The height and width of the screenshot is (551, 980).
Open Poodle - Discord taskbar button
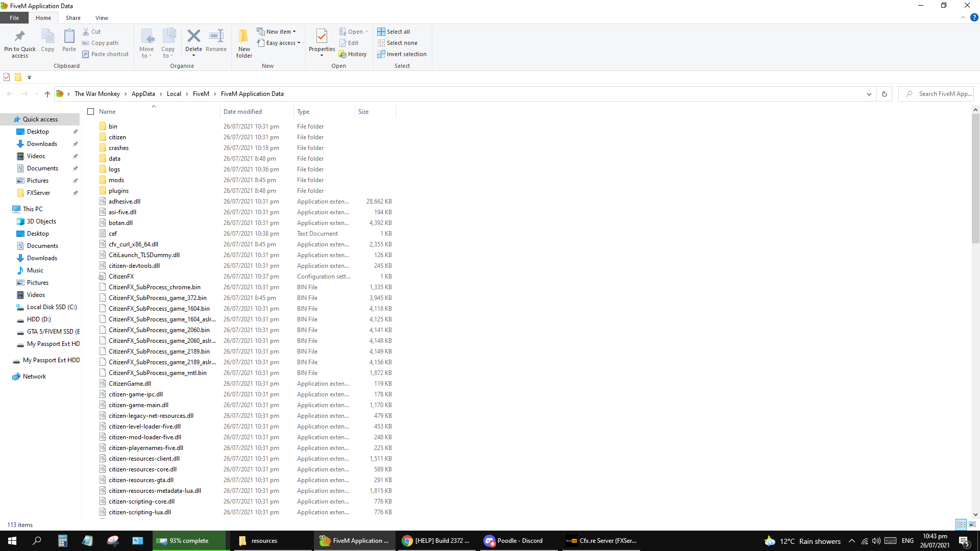(x=519, y=541)
